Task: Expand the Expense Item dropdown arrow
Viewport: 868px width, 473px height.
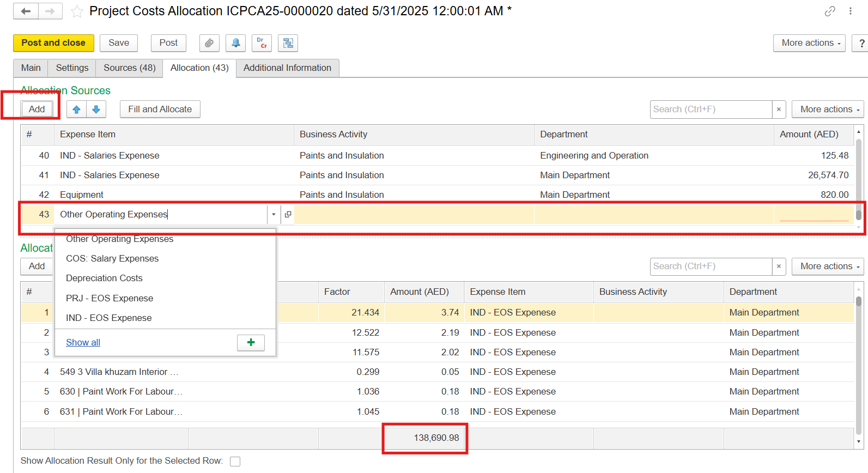Action: (274, 215)
